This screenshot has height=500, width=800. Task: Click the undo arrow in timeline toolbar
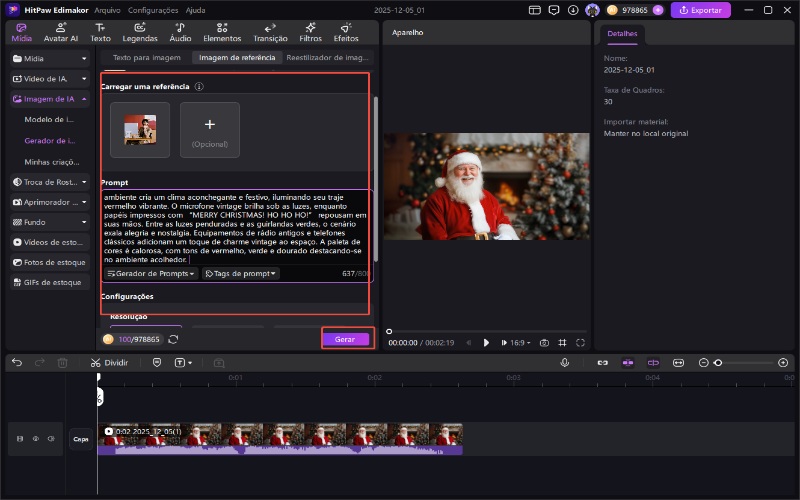16,362
